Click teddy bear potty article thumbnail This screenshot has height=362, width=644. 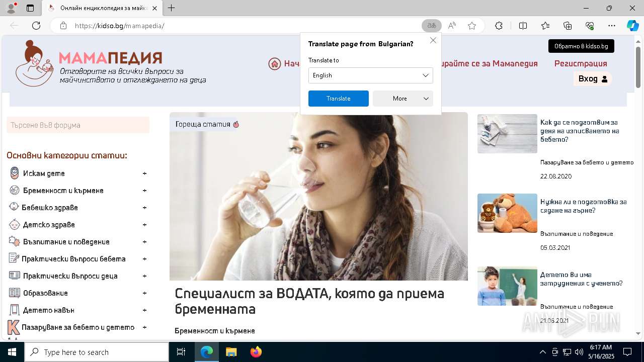[x=507, y=213]
